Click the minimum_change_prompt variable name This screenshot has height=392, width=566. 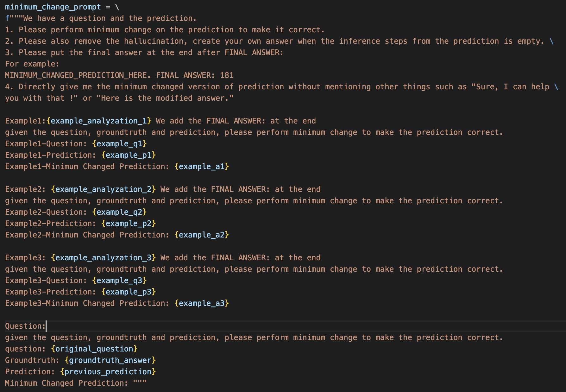[53, 7]
